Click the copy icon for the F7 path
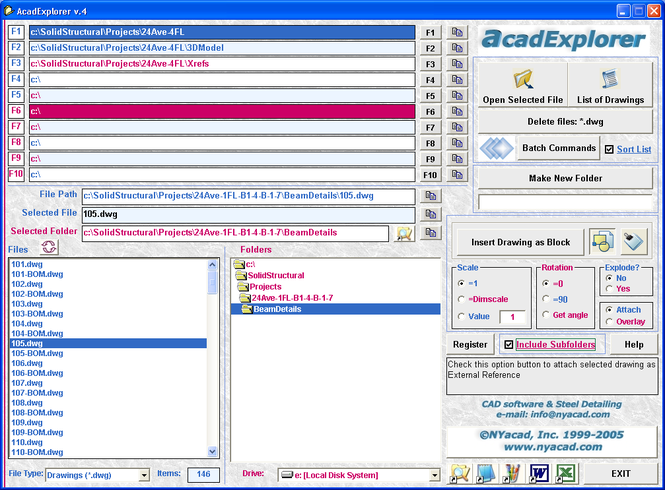The image size is (665, 490). pyautogui.click(x=457, y=127)
